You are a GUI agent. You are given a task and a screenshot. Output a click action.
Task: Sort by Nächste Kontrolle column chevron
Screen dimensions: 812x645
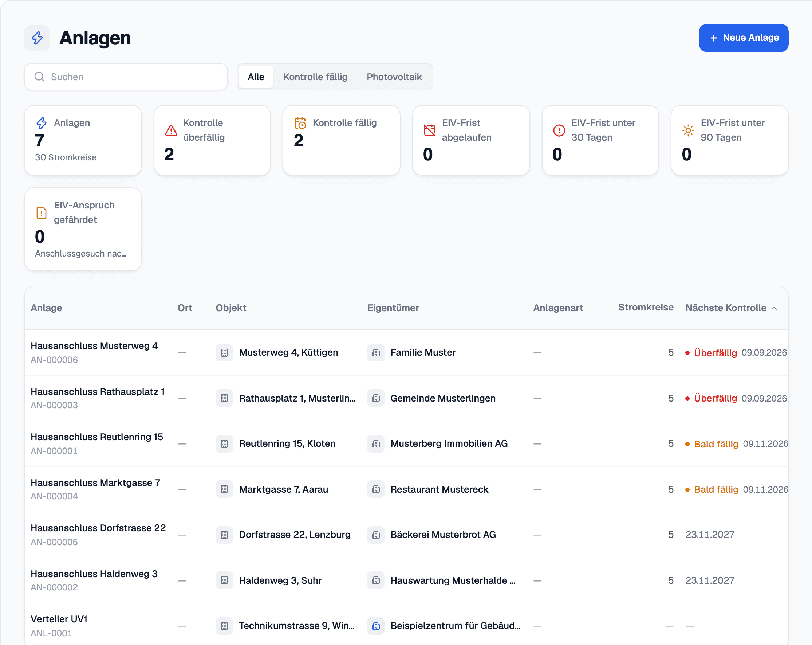tap(774, 308)
